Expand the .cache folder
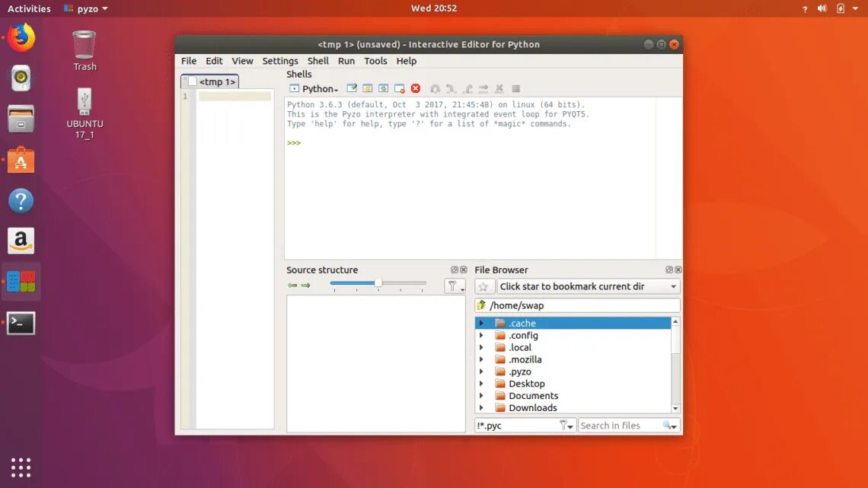The width and height of the screenshot is (868, 488). click(x=481, y=323)
